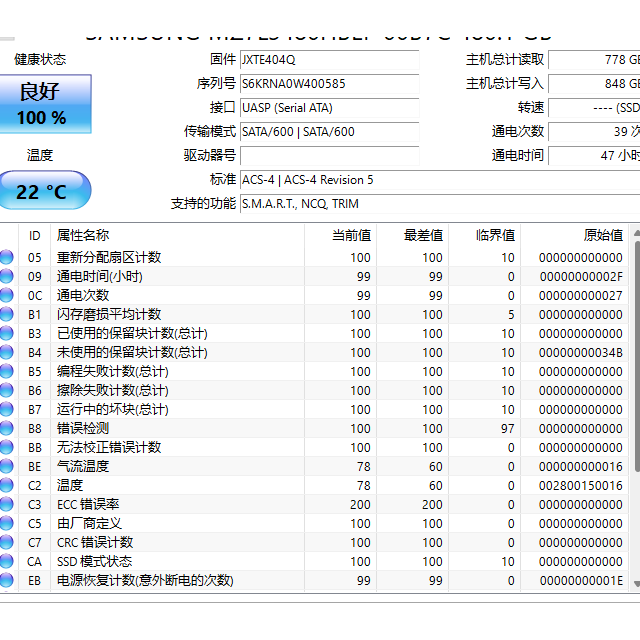This screenshot has height=640, width=640.
Task: Select the 错误检测 attribute row
Action: (x=314, y=428)
